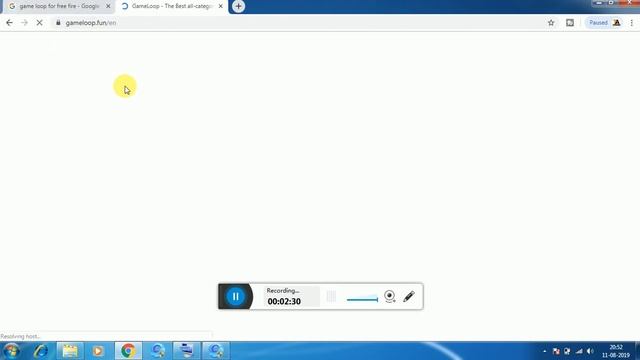640x360 pixels.
Task: Click the Chrome taskbar icon
Action: click(x=128, y=351)
